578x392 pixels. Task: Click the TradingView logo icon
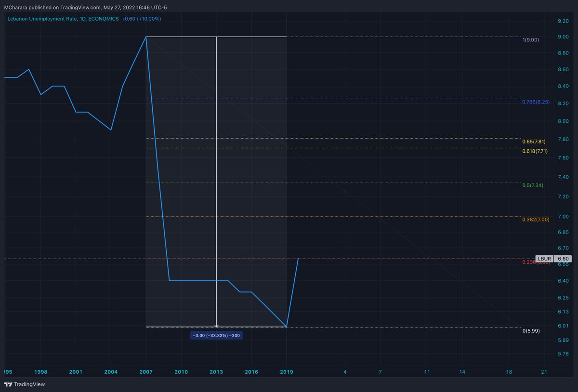coord(8,384)
